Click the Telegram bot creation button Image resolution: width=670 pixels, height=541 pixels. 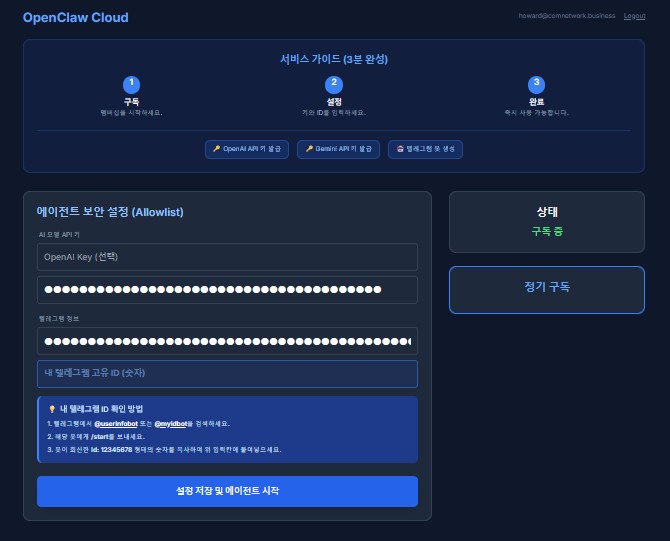tap(425, 149)
